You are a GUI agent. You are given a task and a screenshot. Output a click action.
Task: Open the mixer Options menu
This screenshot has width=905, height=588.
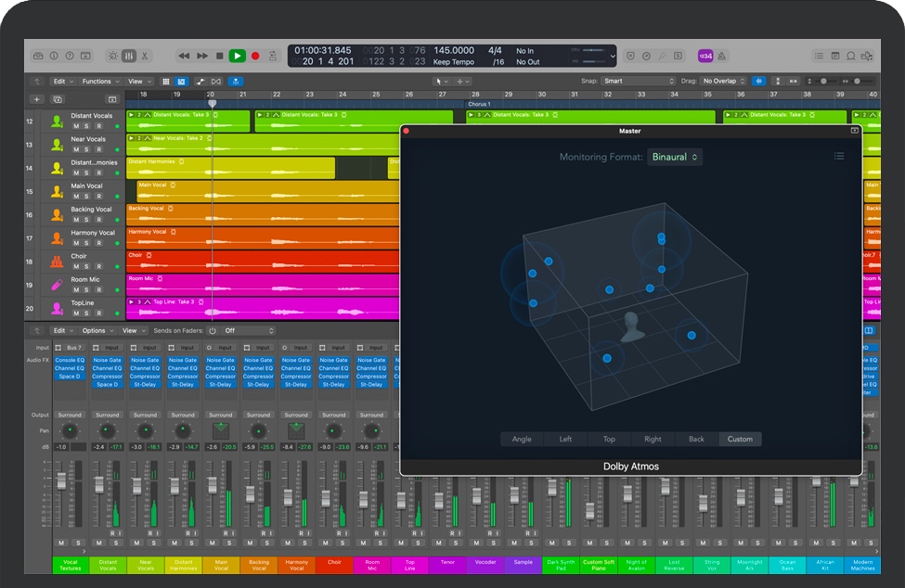coord(96,330)
